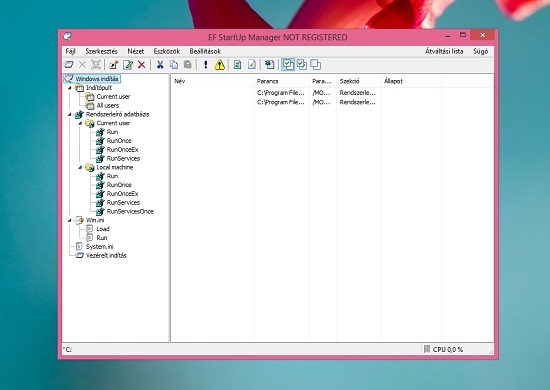Click the new entry icon with red pin
This screenshot has height=390, width=550.
coord(113,65)
